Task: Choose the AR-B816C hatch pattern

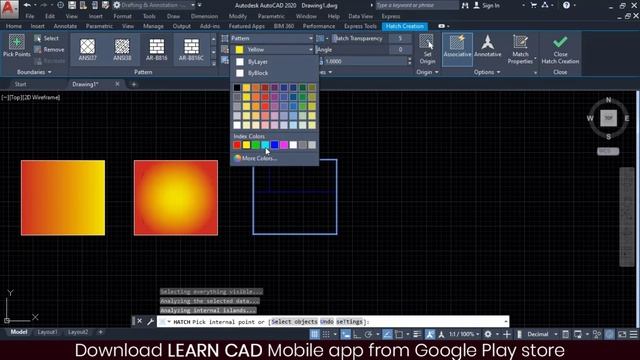Action: tap(191, 49)
